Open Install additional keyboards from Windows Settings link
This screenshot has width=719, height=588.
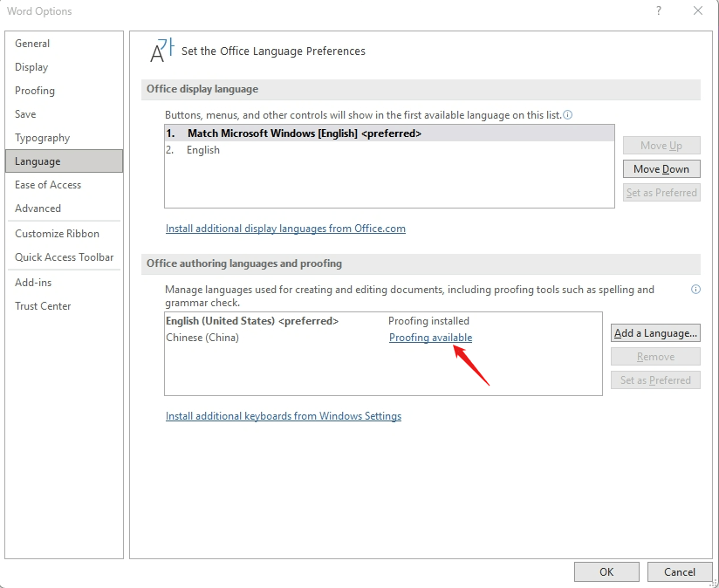(x=284, y=416)
